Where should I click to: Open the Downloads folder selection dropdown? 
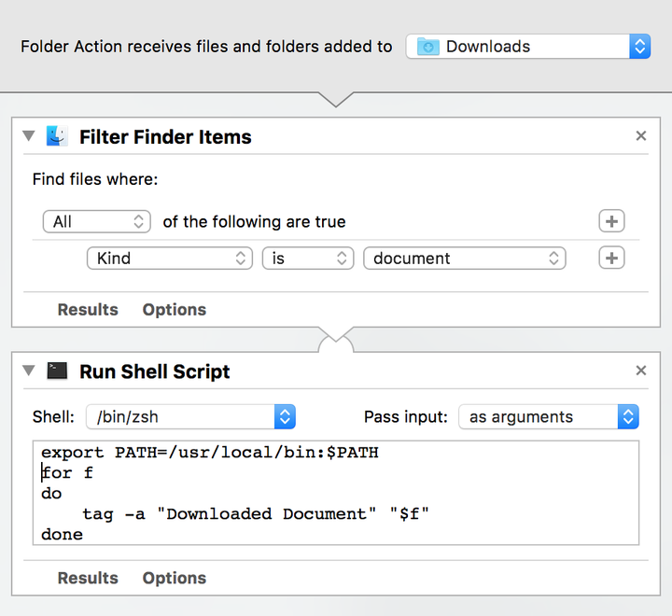[x=528, y=47]
